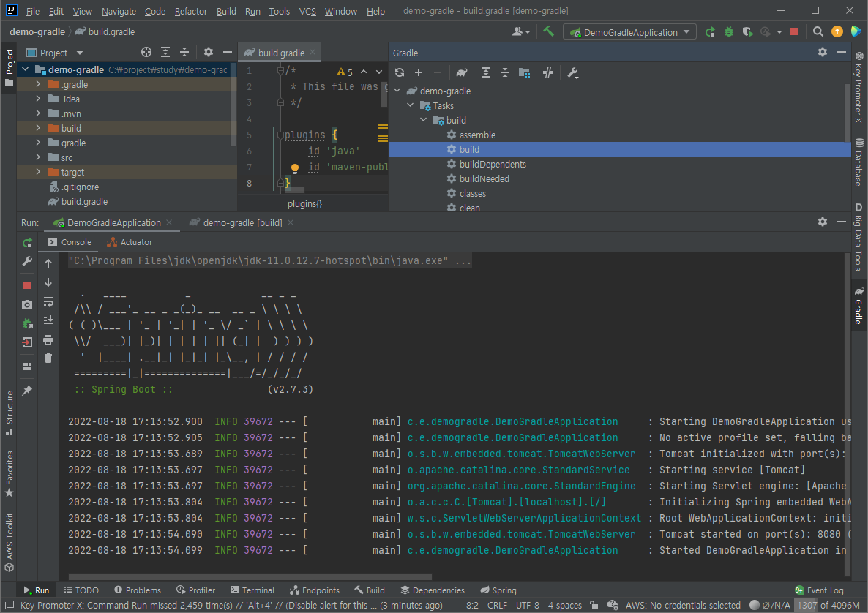Open the VCS menu
This screenshot has height=613, width=868.
click(x=307, y=11)
